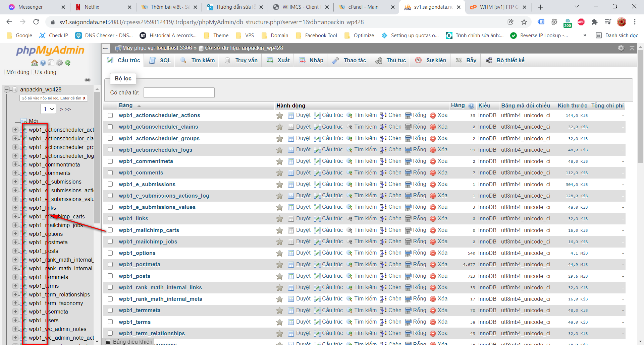Click the Mới dùng recent button
644x345 pixels.
[x=18, y=72]
